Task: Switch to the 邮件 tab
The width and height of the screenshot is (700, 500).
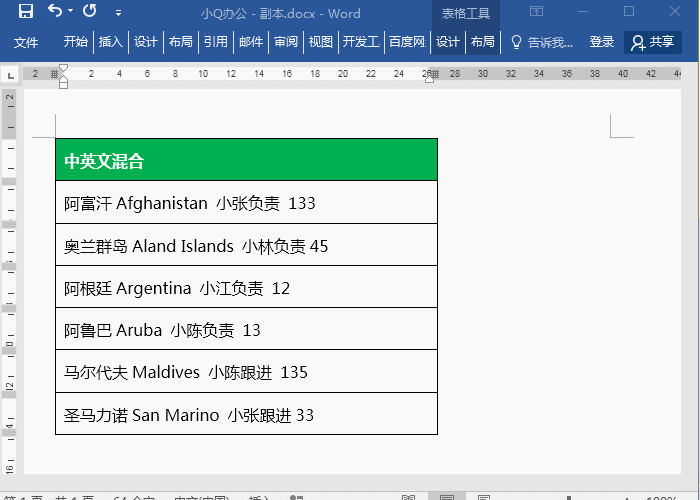Action: tap(251, 42)
